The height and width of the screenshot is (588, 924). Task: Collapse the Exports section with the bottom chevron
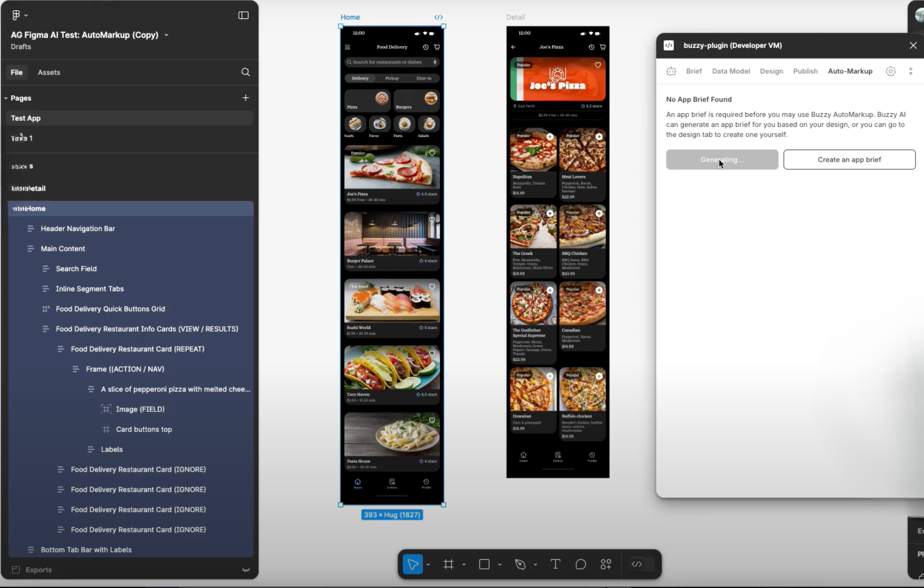tap(246, 570)
